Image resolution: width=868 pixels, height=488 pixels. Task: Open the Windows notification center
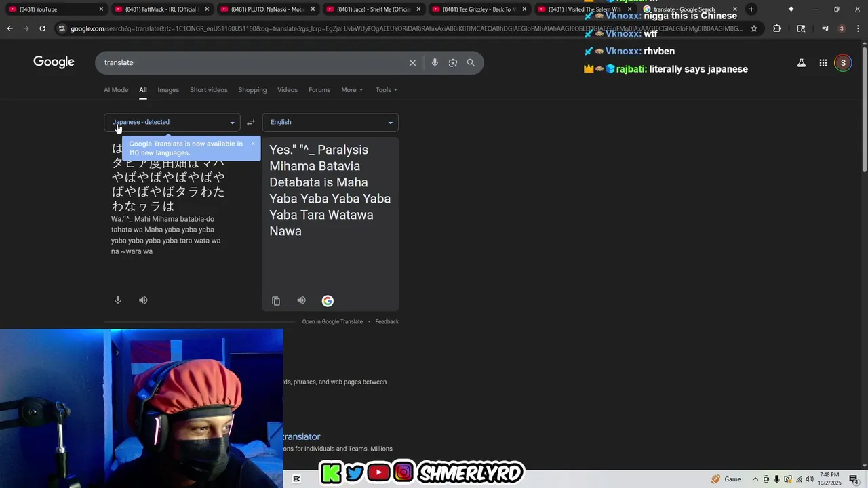click(x=854, y=479)
